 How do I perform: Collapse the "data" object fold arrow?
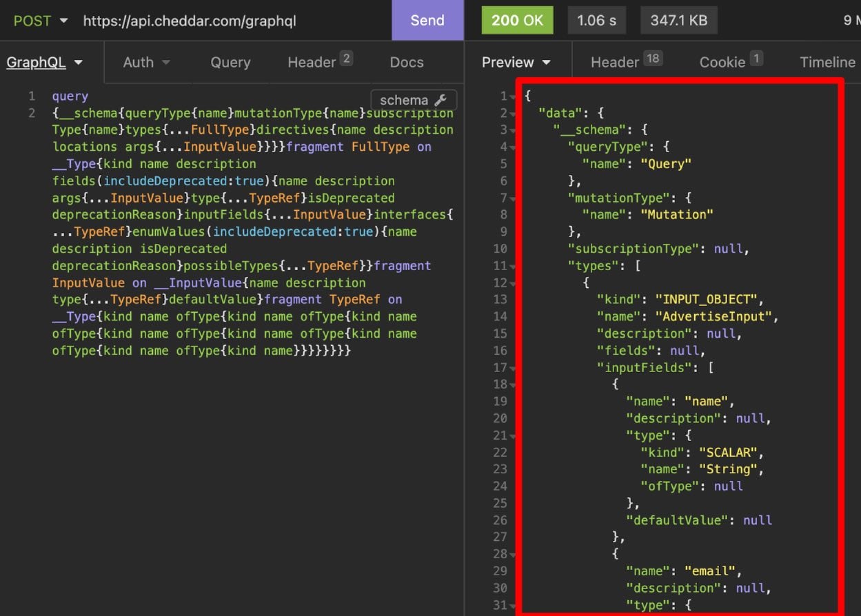(x=514, y=113)
